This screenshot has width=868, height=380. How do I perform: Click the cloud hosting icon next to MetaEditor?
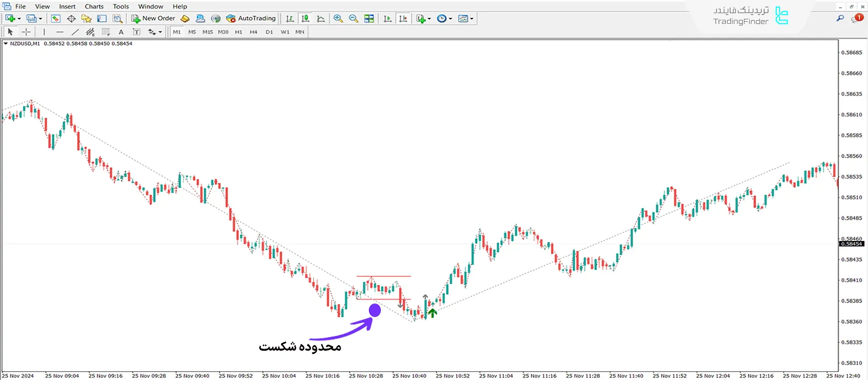click(x=200, y=18)
